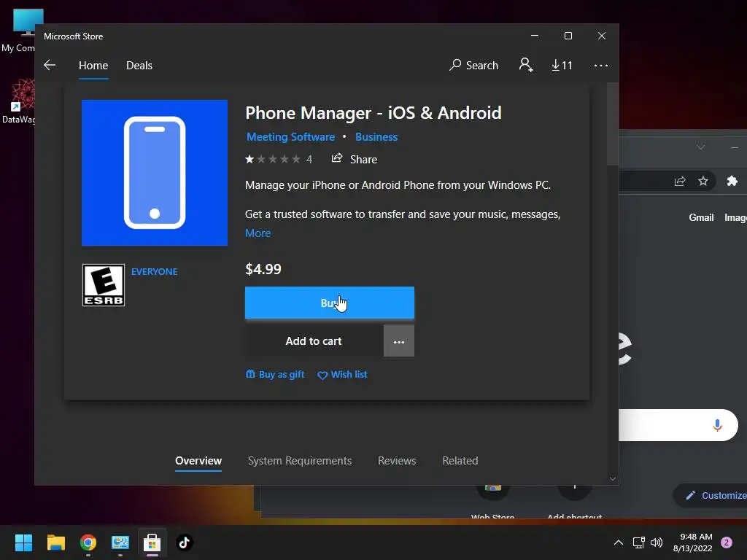The height and width of the screenshot is (560, 747).
Task: Add the app to cart
Action: coord(314,341)
